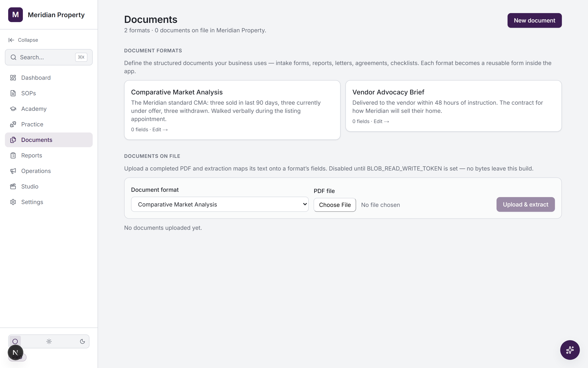Open Studio from sidebar
The image size is (588, 368).
[x=49, y=186]
